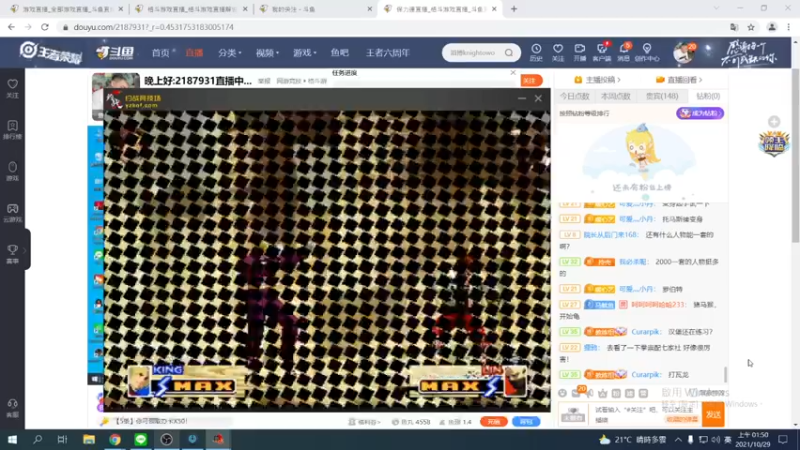Switch to the 今日点数 tab

point(574,96)
